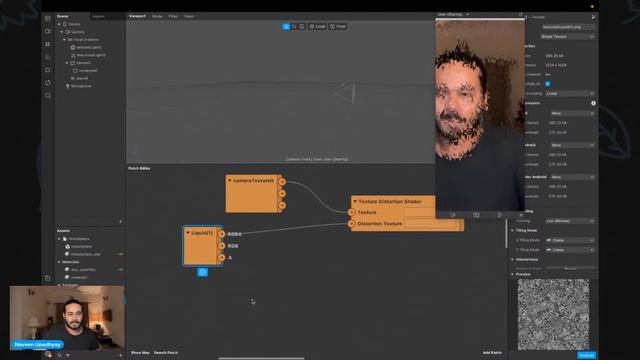Click Show Map in the Patch Editor
The image size is (640, 360).
coord(140,353)
